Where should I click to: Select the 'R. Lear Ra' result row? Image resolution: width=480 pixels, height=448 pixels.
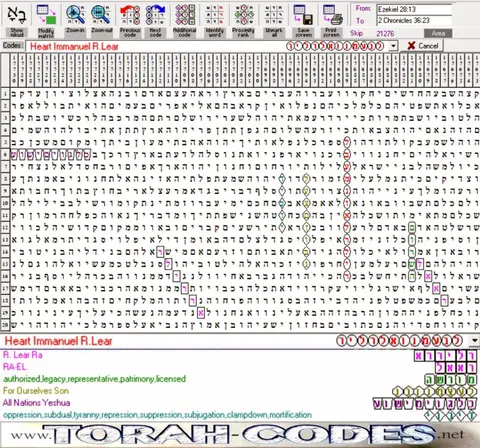click(240, 355)
